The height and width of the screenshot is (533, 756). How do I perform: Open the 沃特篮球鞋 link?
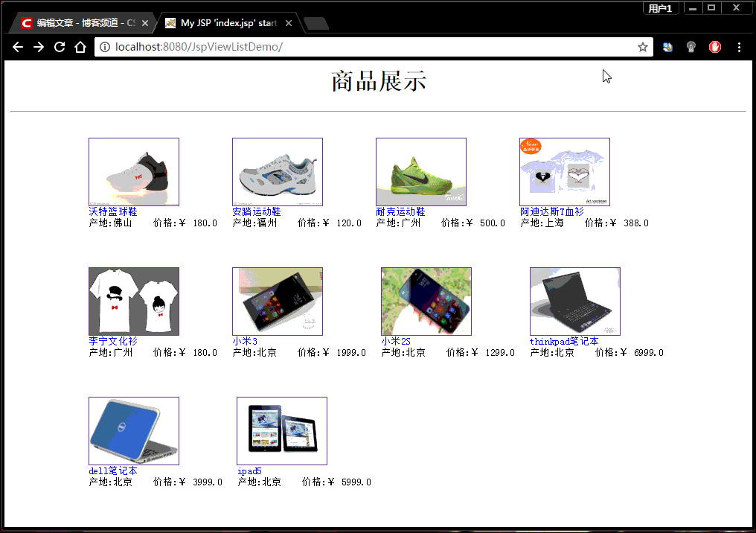113,211
